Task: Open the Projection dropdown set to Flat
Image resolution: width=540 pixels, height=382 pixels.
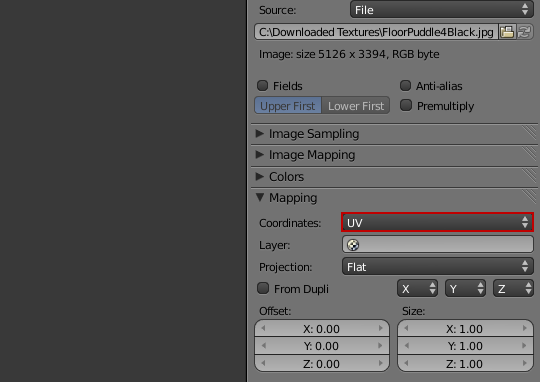Action: tap(438, 267)
